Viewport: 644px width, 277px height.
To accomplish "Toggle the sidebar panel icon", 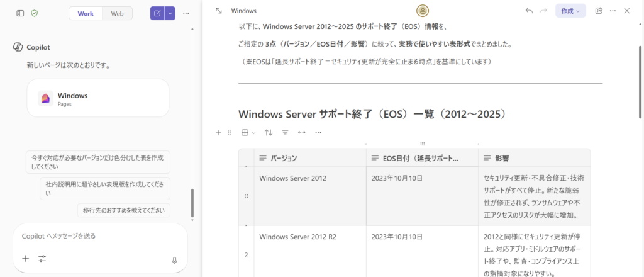I will coord(20,13).
